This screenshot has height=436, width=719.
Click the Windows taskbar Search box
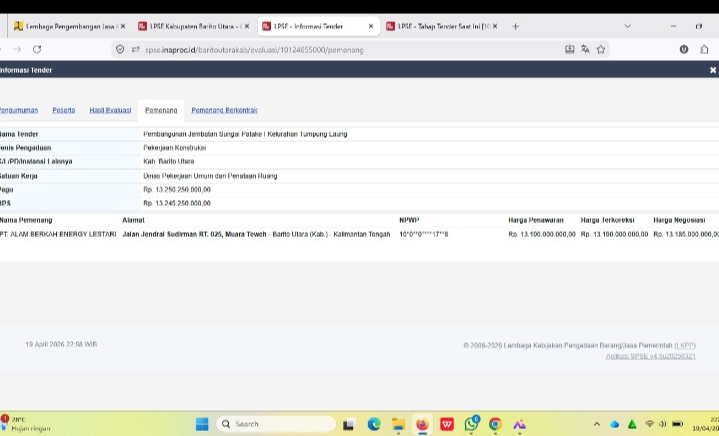coord(276,424)
